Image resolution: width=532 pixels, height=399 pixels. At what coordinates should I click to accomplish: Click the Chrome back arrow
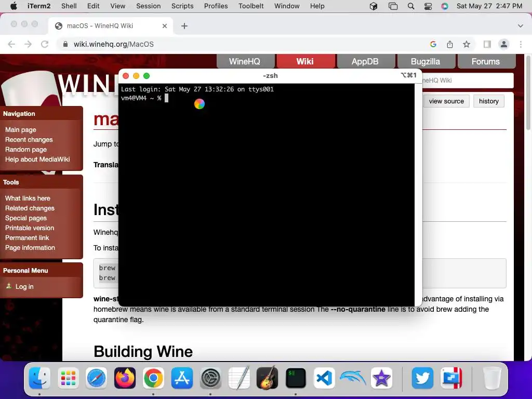[x=11, y=44]
